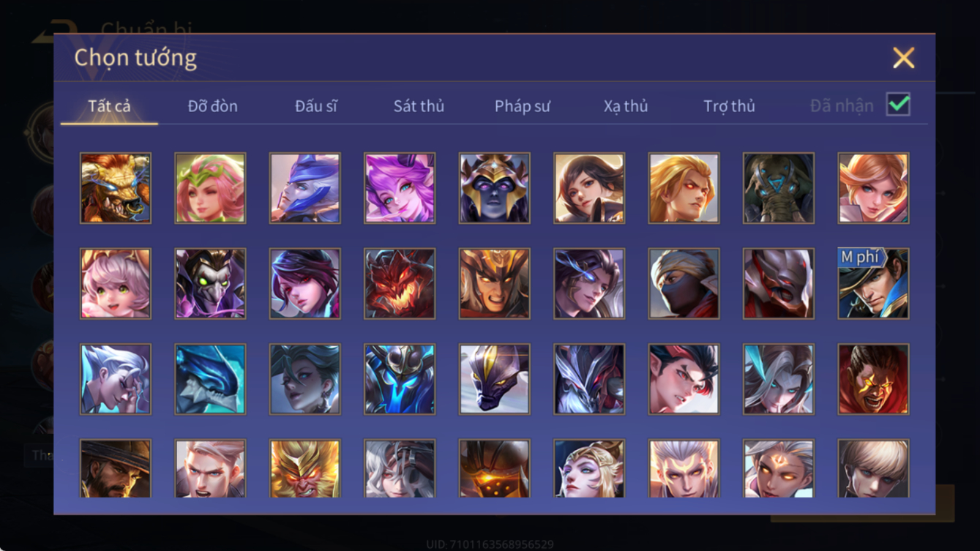Select the golden horned bull hero portrait
The width and height of the screenshot is (980, 551).
pyautogui.click(x=116, y=188)
